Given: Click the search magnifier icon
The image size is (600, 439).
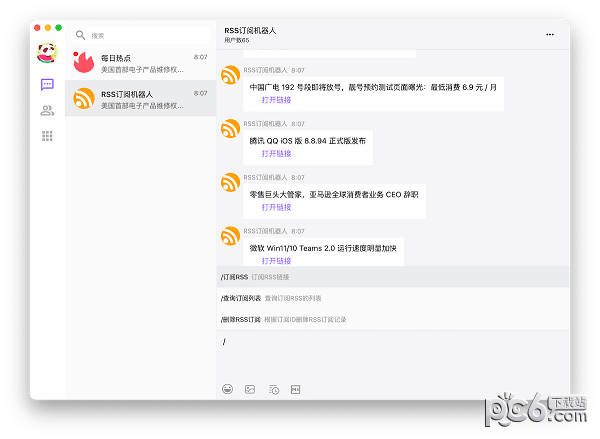Looking at the screenshot, I should point(80,35).
